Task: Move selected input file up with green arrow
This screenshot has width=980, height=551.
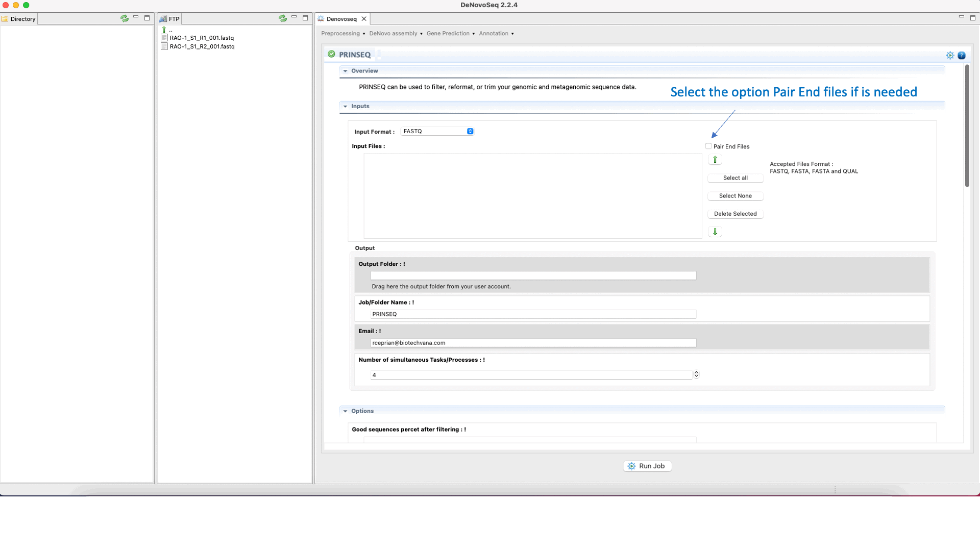Action: click(x=715, y=160)
